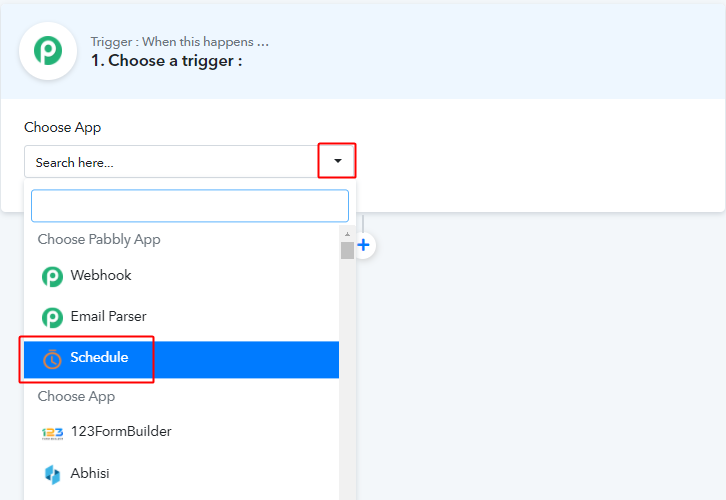Click the Webhook Pabbly icon

coord(52,276)
